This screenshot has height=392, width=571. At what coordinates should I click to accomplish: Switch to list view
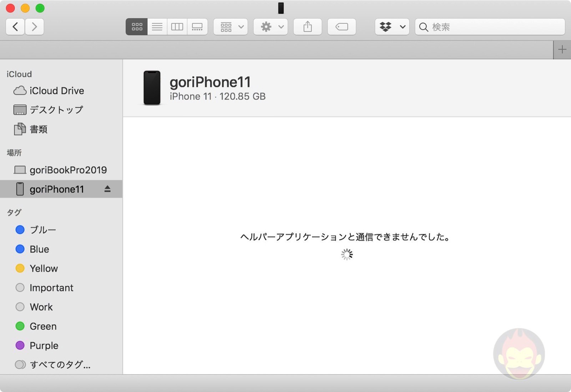(x=157, y=27)
